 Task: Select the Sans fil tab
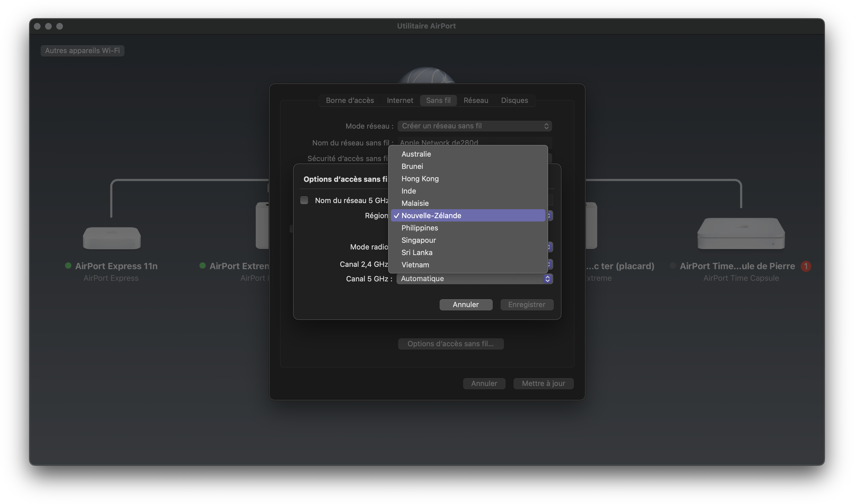(x=438, y=100)
